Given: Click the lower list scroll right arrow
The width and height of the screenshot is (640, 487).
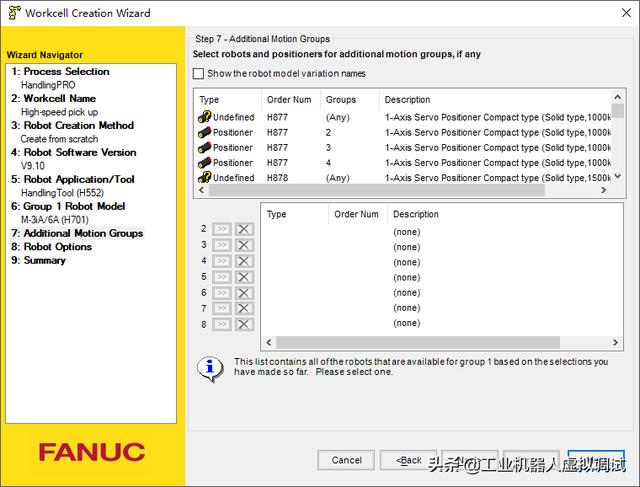Looking at the screenshot, I should click(x=615, y=342).
